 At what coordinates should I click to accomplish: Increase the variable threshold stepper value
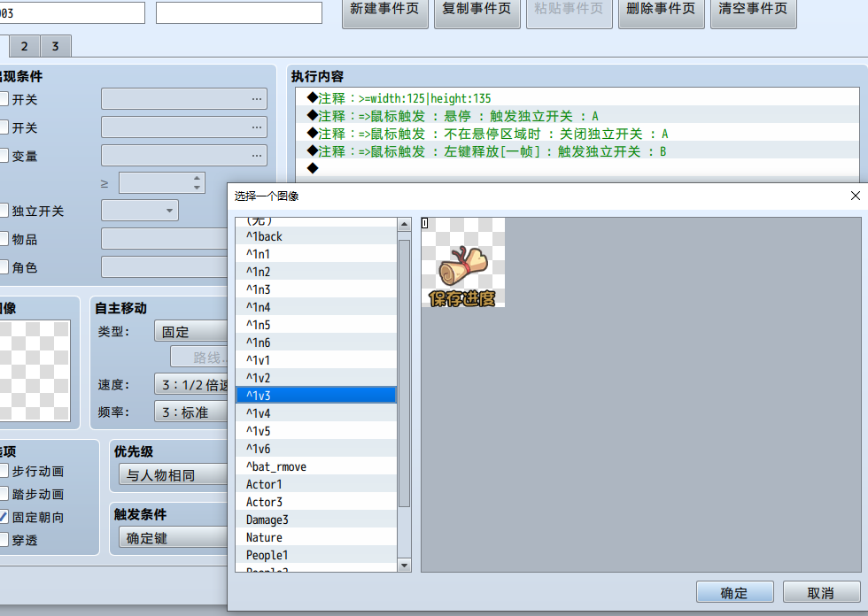(x=197, y=178)
